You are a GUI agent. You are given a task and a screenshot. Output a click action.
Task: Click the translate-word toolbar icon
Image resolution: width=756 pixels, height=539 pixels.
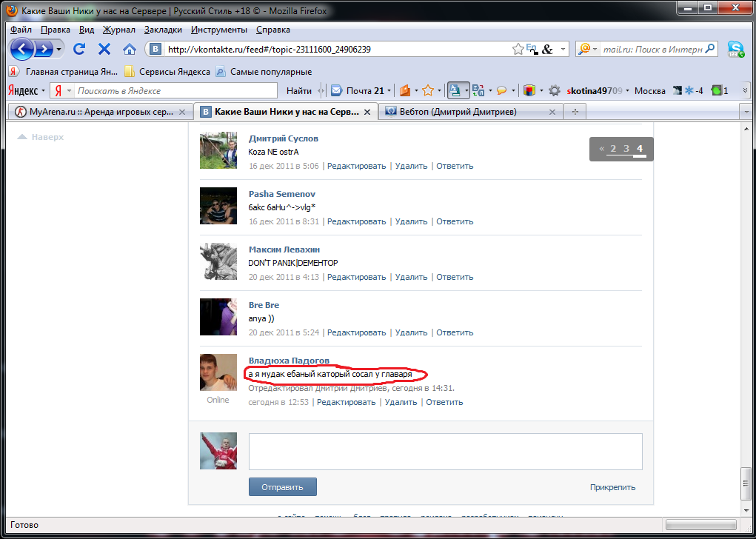pos(478,90)
